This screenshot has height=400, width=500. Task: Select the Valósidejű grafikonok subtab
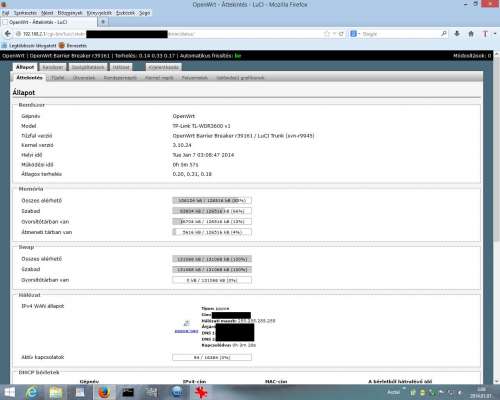(x=240, y=78)
